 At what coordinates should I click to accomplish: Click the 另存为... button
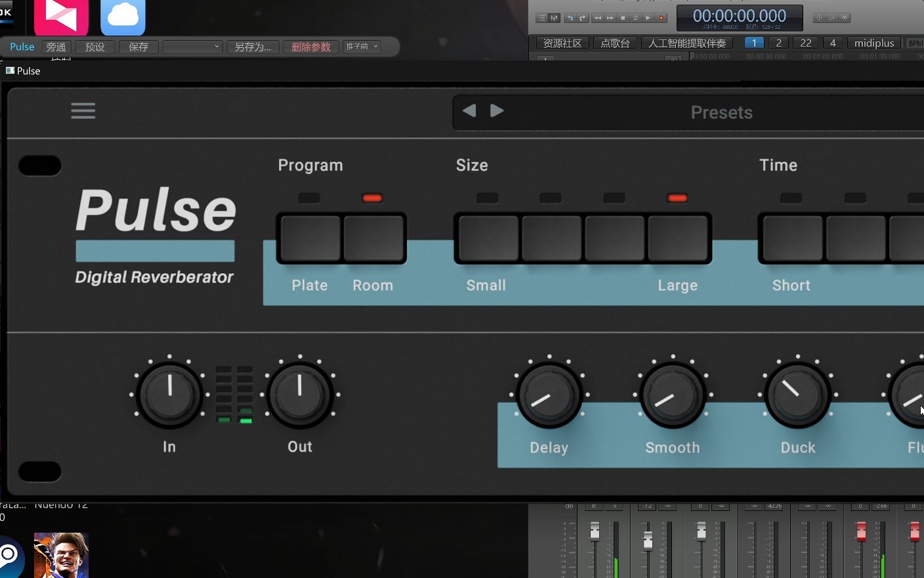[253, 47]
